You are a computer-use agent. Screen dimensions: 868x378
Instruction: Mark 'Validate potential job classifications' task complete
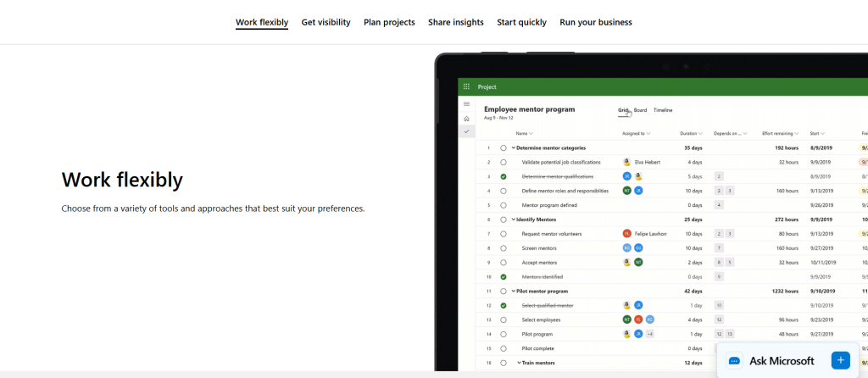point(504,162)
